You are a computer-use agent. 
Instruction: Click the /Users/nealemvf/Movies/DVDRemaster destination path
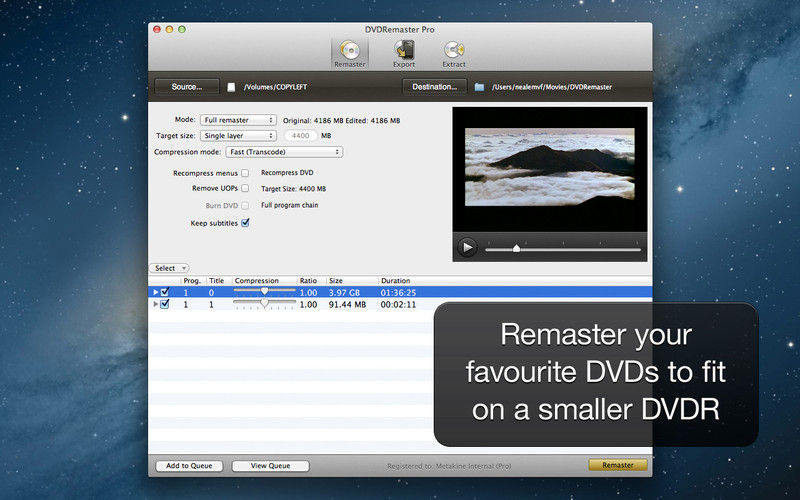tap(552, 87)
